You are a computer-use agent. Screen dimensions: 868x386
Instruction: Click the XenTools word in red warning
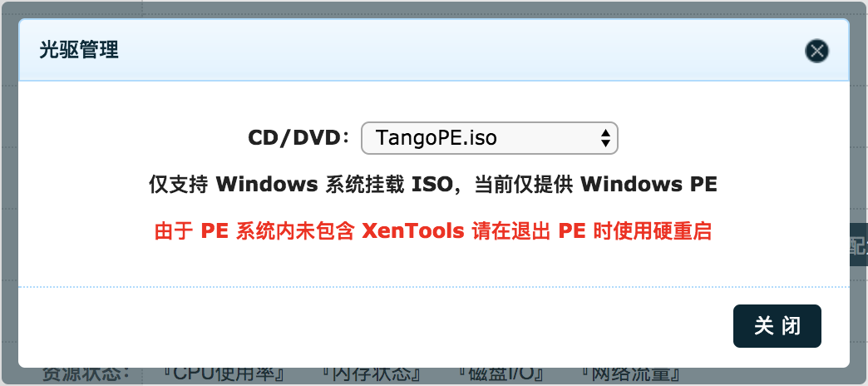(413, 231)
